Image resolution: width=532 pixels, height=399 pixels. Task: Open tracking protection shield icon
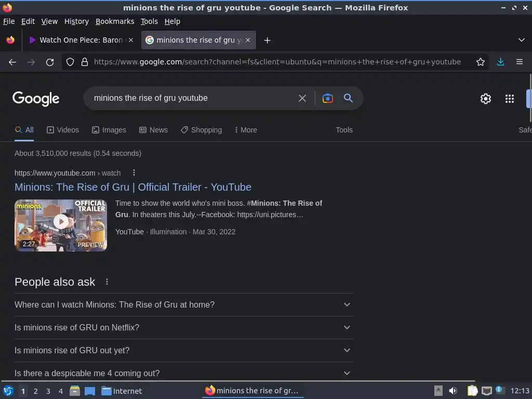(x=70, y=62)
